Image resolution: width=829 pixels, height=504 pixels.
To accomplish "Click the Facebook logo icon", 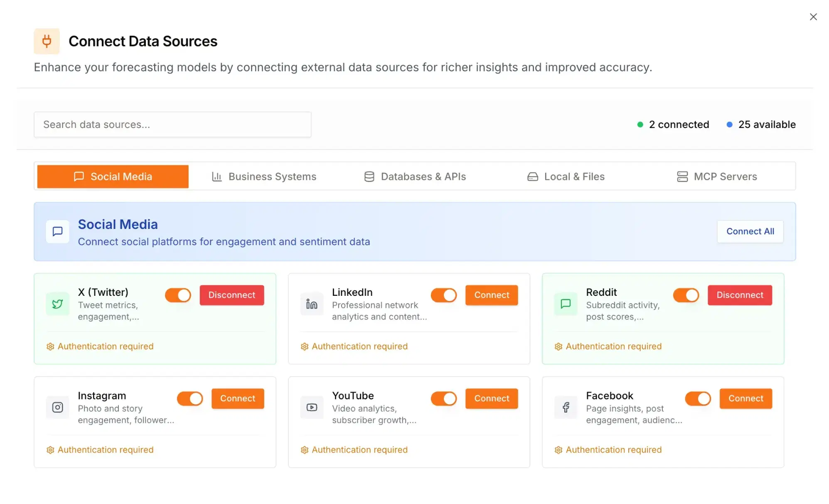I will (566, 407).
